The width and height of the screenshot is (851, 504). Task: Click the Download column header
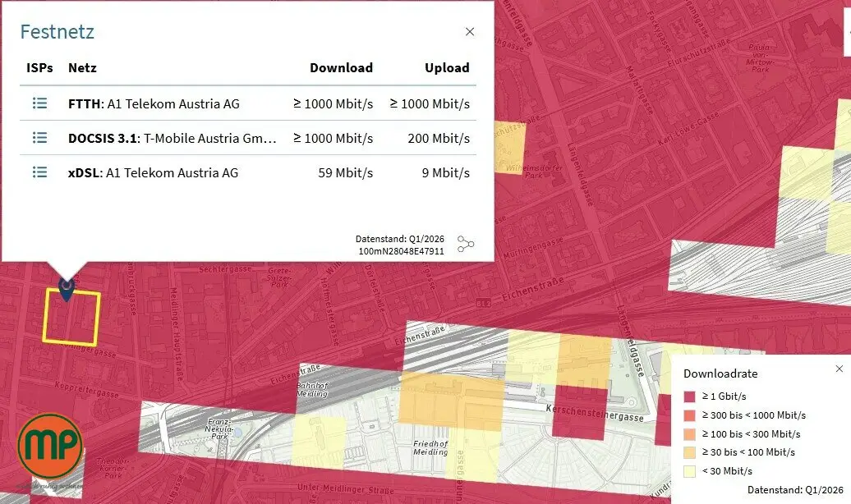pyautogui.click(x=342, y=68)
